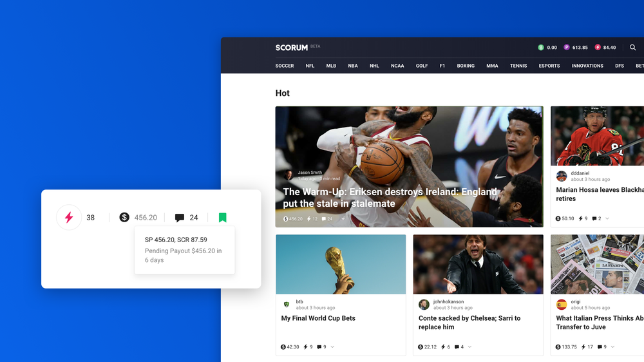Select the DFS nav item
Image resolution: width=644 pixels, height=362 pixels.
[x=620, y=66]
